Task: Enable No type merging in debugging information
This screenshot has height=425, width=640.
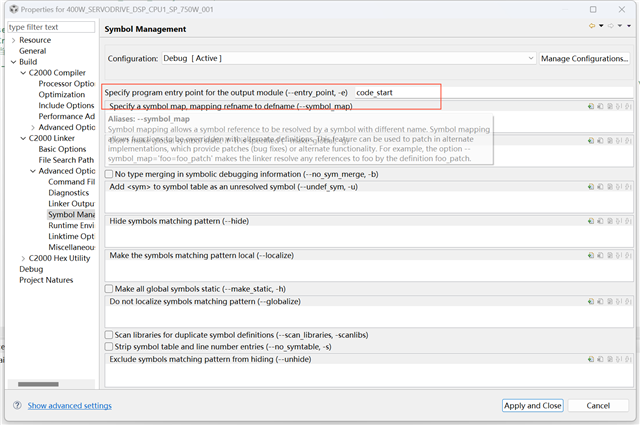Action: tap(109, 174)
